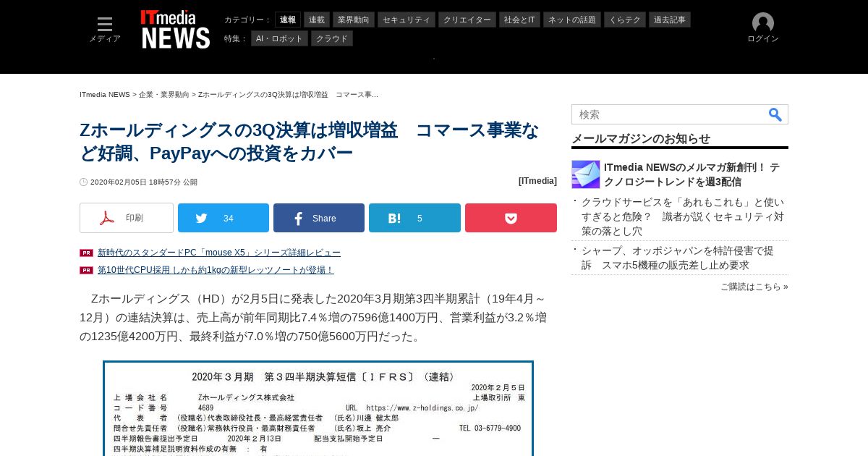Open the ネットの話題 category
This screenshot has height=456, width=868.
(x=572, y=20)
